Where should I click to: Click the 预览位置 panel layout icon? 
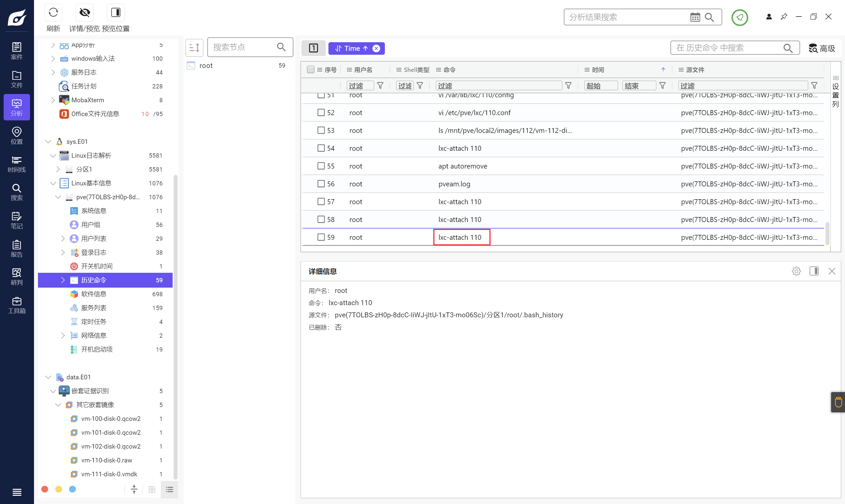click(116, 13)
